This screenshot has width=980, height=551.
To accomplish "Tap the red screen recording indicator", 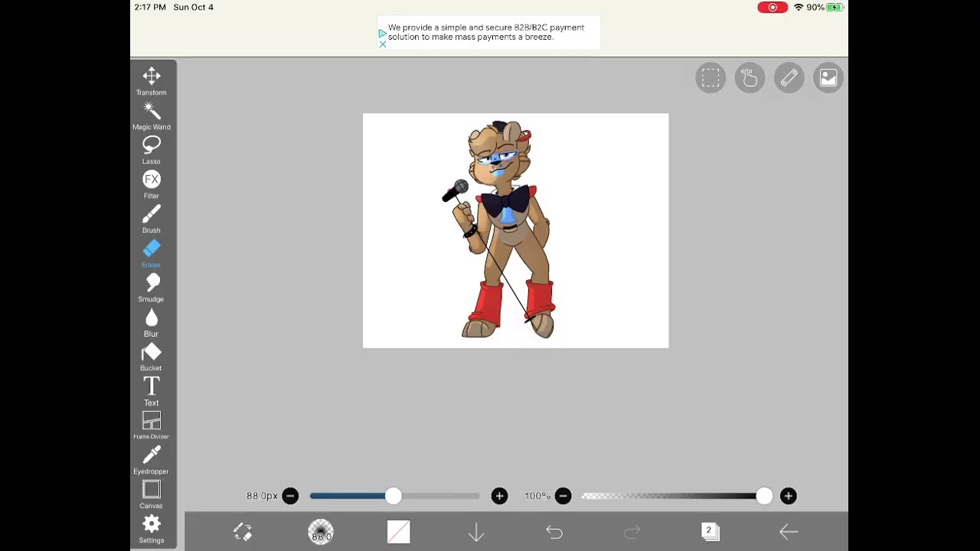I will point(772,8).
